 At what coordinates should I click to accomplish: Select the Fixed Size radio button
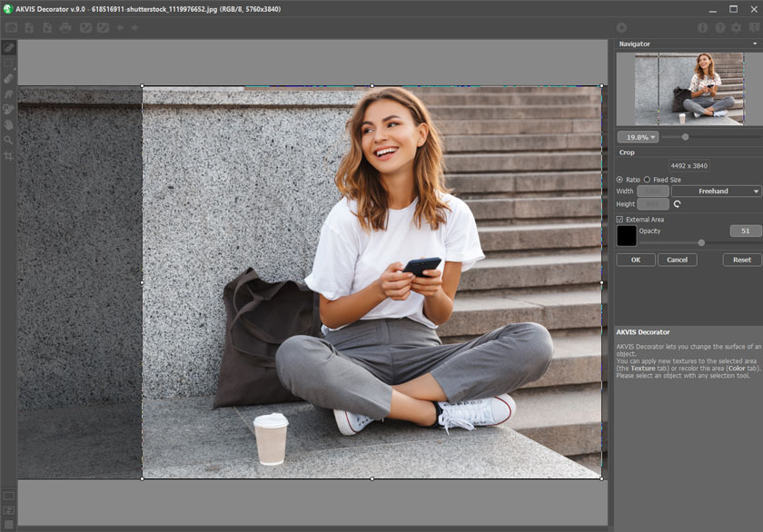point(647,180)
